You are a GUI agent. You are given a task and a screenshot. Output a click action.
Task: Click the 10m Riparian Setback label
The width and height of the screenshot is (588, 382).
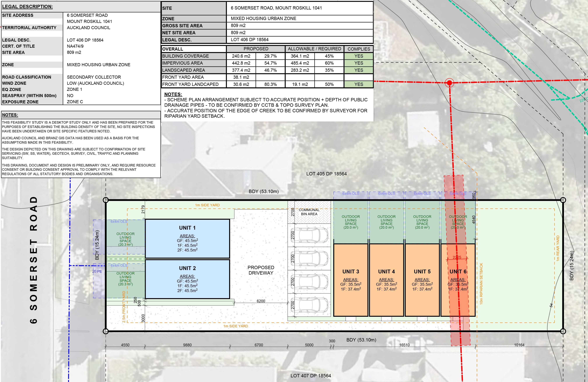(x=481, y=284)
